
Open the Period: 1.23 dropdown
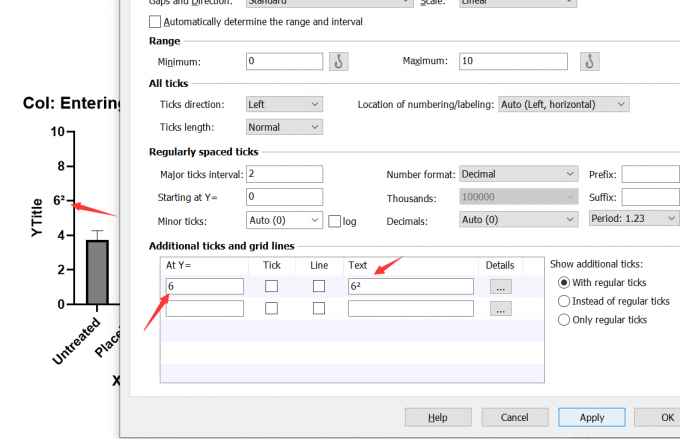click(x=634, y=218)
